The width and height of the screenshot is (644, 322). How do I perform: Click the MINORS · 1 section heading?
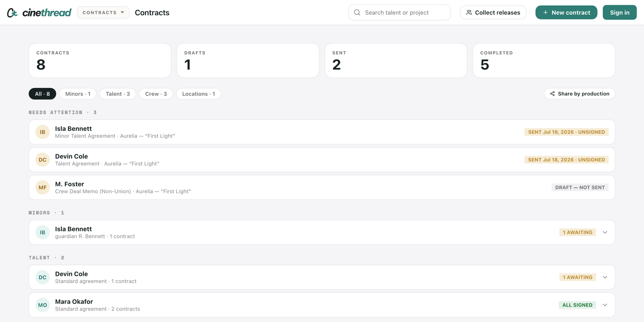[x=46, y=213]
